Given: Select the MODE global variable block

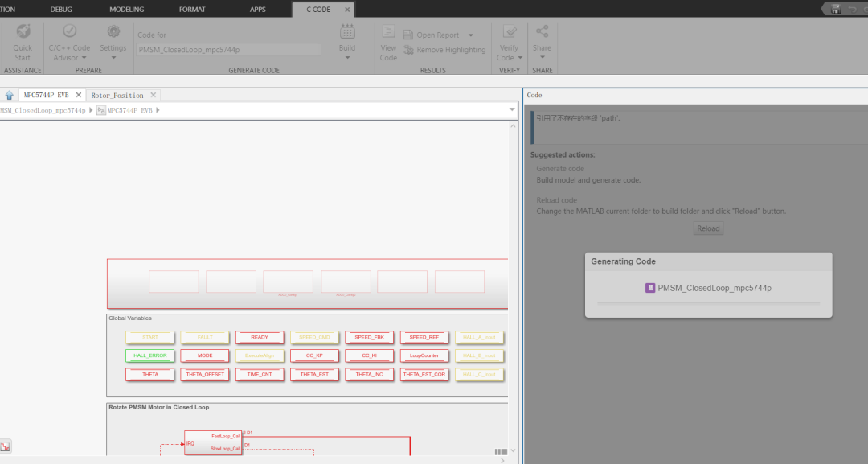Looking at the screenshot, I should click(205, 355).
